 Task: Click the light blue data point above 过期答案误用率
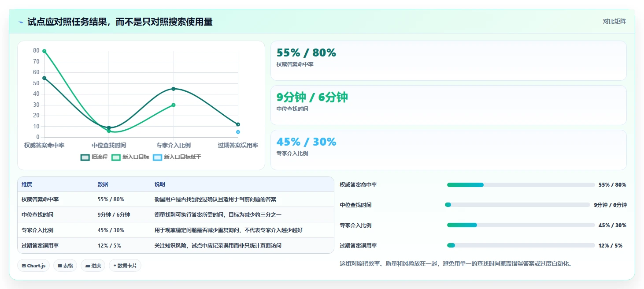coord(238,132)
